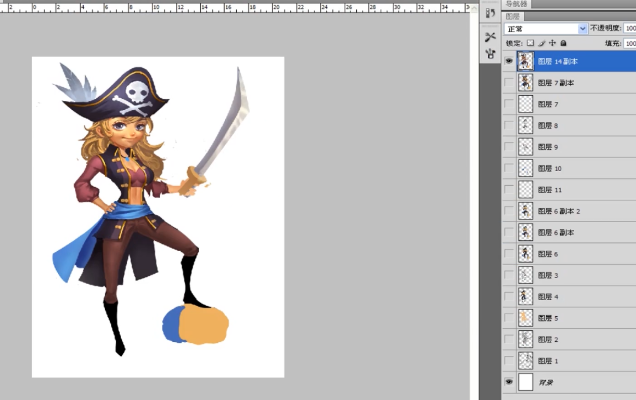Hide the 背景 layer via its eye icon
Screen dimensions: 636x400
tap(509, 382)
